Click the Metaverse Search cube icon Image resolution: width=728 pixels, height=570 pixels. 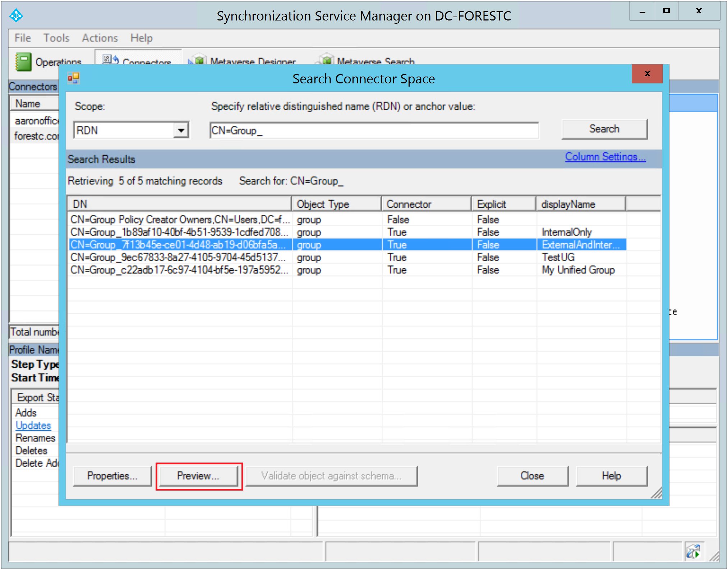pyautogui.click(x=326, y=60)
